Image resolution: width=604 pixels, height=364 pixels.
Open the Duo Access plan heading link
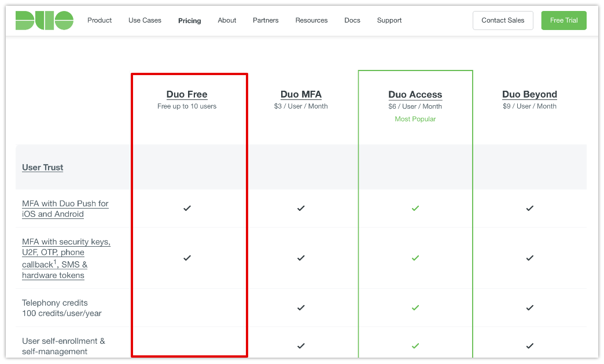point(415,95)
